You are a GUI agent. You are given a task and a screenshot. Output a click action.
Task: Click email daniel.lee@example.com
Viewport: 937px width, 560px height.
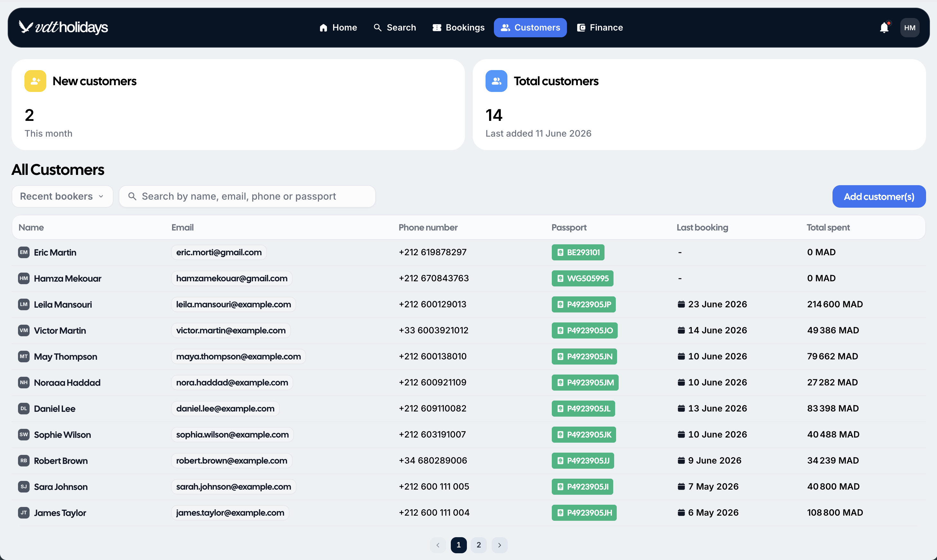point(225,408)
